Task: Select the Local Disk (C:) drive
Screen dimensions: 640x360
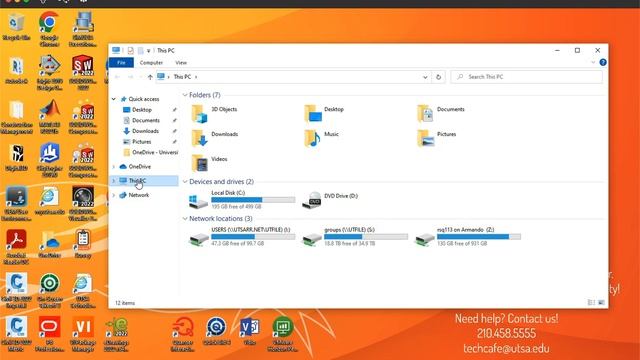Action: 242,200
